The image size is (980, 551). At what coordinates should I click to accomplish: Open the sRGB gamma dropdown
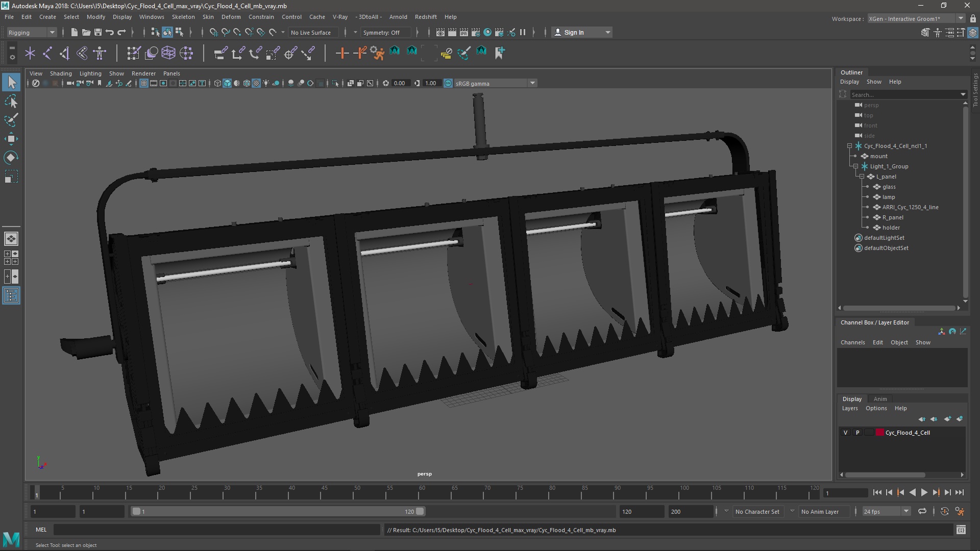(x=532, y=83)
